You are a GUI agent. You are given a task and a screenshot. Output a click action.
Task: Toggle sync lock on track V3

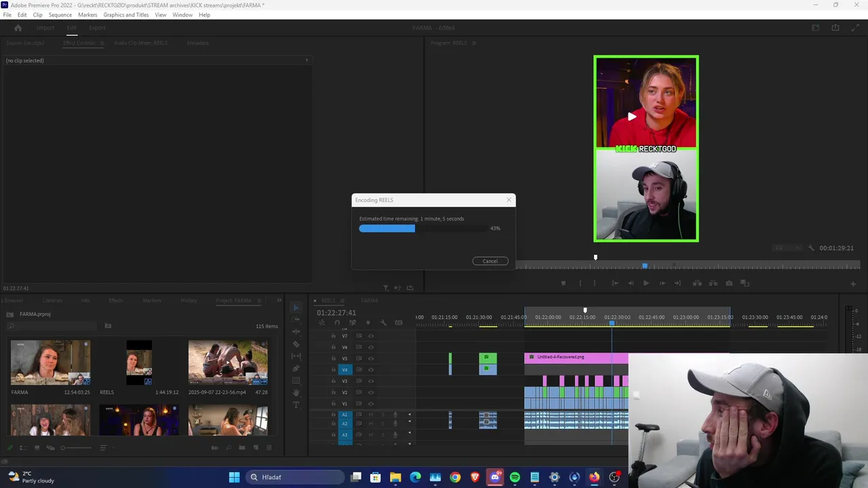(359, 381)
